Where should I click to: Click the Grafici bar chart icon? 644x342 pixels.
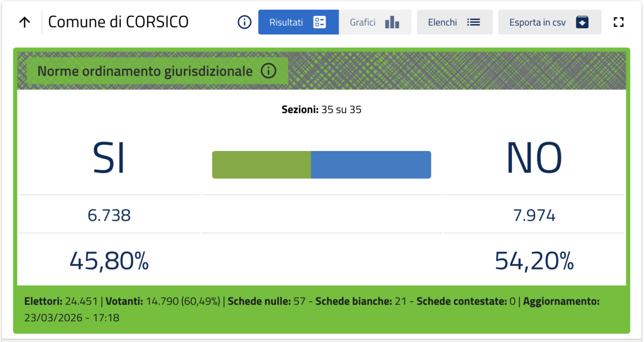tap(392, 22)
